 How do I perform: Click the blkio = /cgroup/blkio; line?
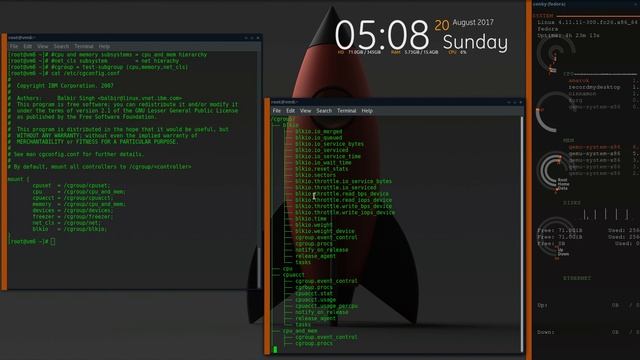70,229
